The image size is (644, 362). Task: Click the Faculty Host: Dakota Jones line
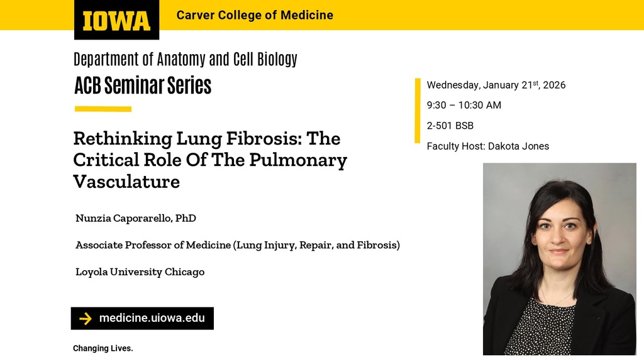coord(487,146)
